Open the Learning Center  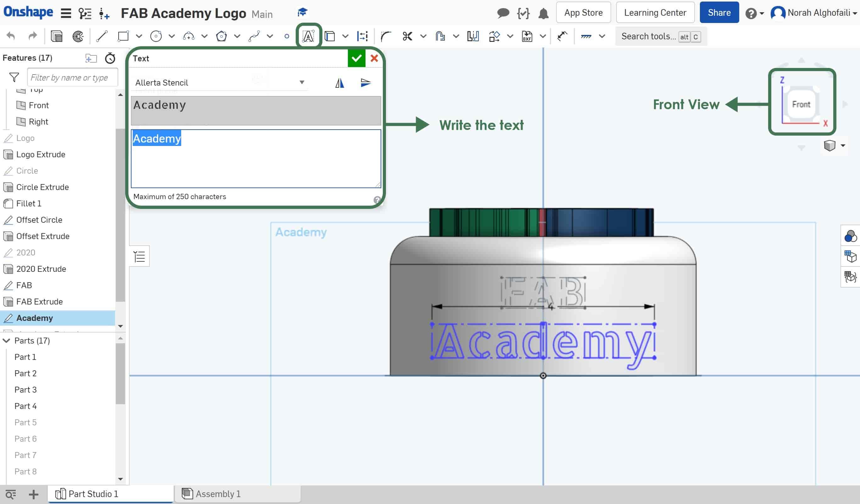click(x=655, y=13)
